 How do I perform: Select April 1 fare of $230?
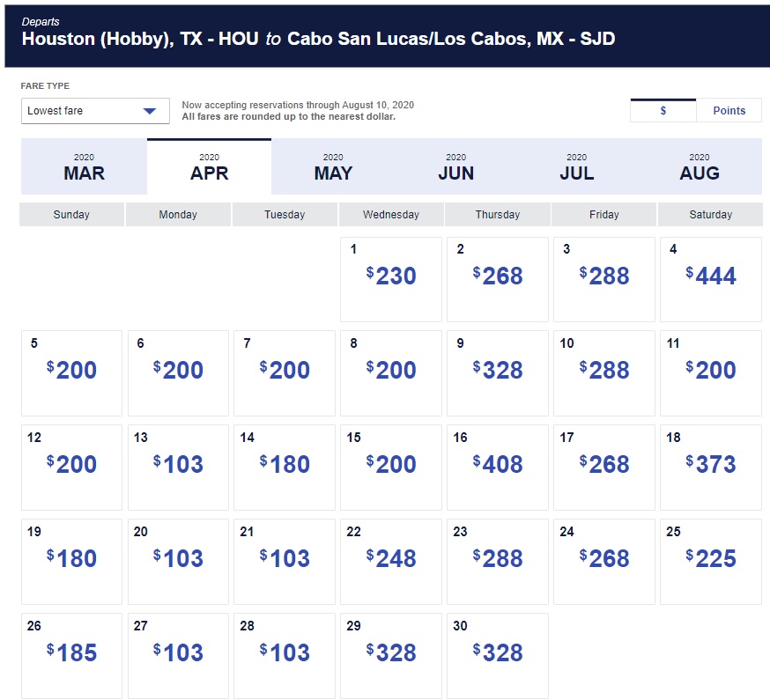(390, 278)
